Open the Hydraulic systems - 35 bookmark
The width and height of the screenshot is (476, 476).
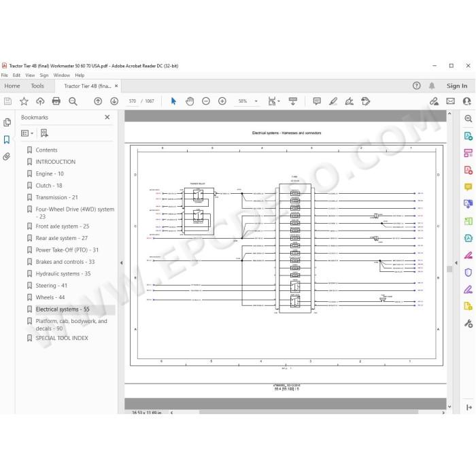63,273
